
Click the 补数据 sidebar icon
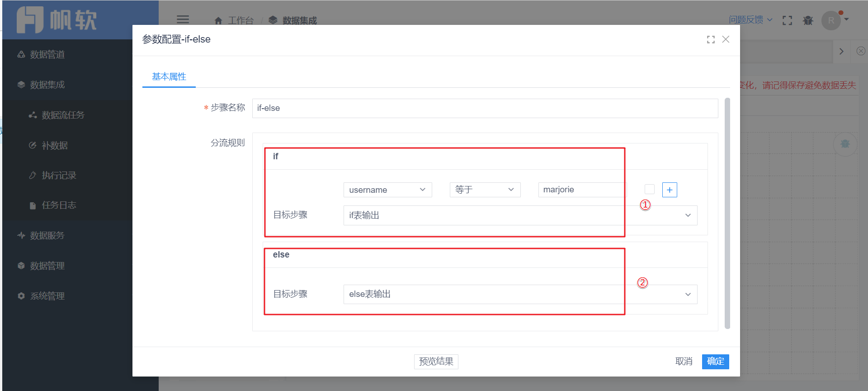point(33,145)
